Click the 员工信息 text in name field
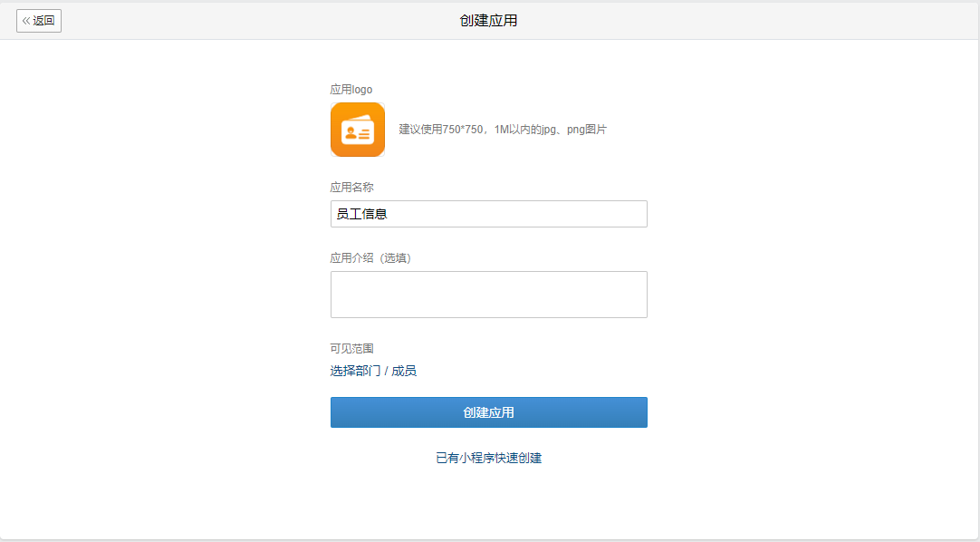980x542 pixels. (x=362, y=214)
